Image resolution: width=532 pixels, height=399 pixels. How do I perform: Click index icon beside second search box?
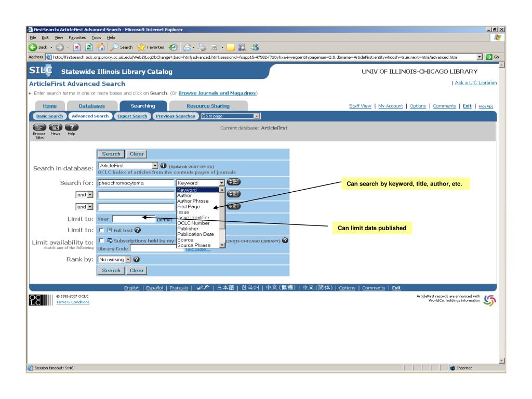tap(233, 194)
